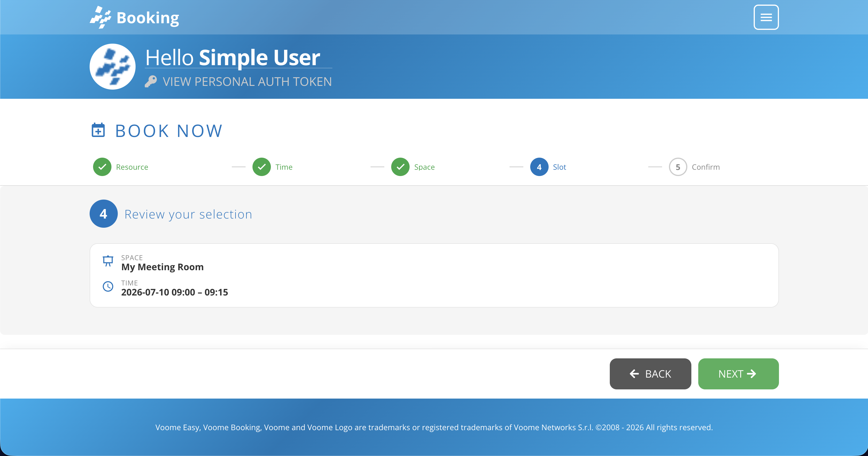
Task: Click the key icon beside auth token
Action: tap(151, 82)
